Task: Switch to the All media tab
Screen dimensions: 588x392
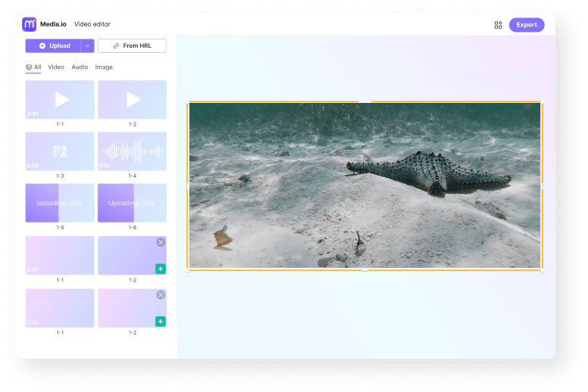Action: pyautogui.click(x=33, y=67)
